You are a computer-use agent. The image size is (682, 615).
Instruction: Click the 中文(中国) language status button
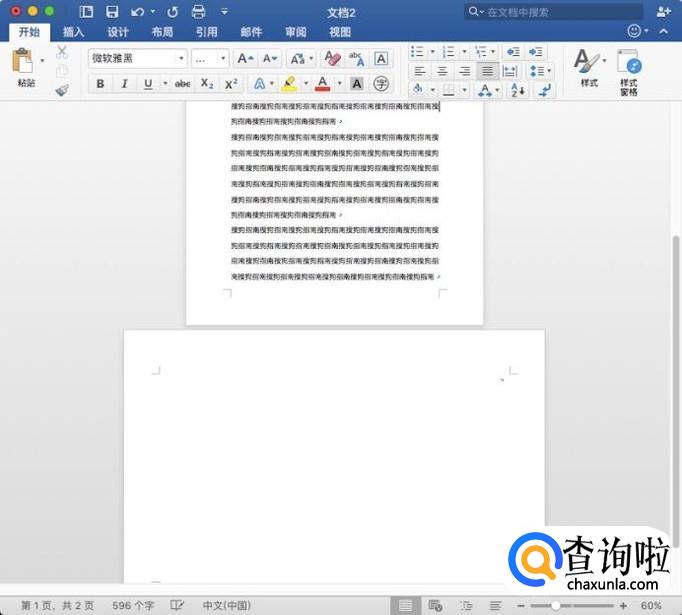[228, 606]
